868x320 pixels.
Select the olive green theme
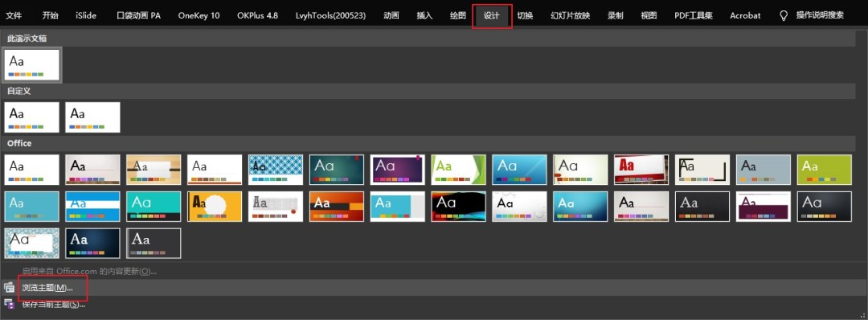(x=825, y=170)
